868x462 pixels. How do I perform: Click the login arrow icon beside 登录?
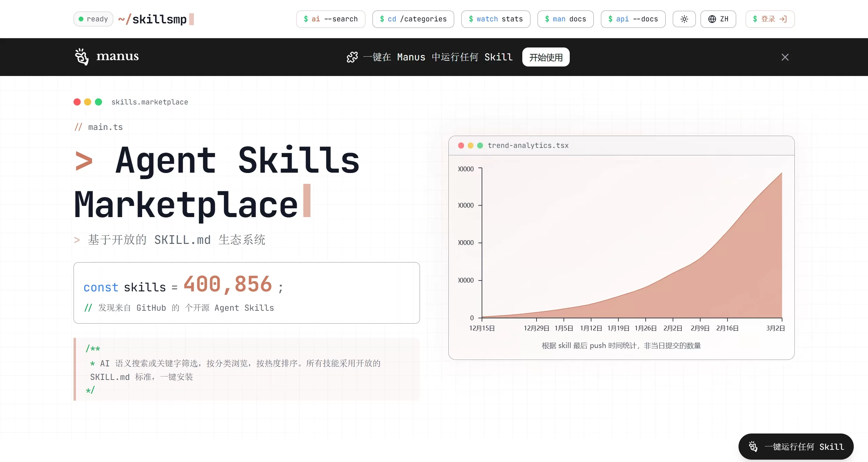783,19
